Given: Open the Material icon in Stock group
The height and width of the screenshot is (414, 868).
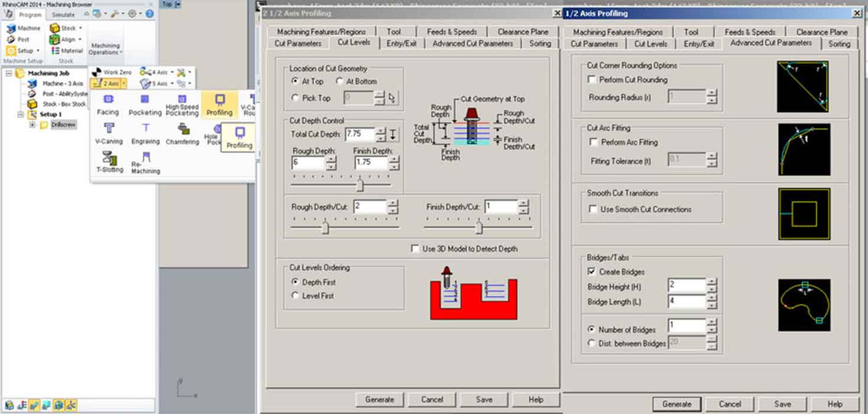Looking at the screenshot, I should 54,51.
